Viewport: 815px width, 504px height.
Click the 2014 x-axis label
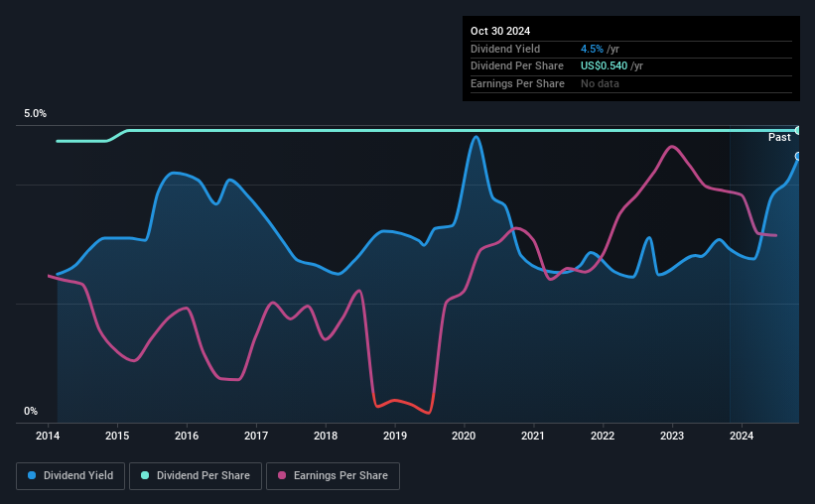[x=48, y=436]
